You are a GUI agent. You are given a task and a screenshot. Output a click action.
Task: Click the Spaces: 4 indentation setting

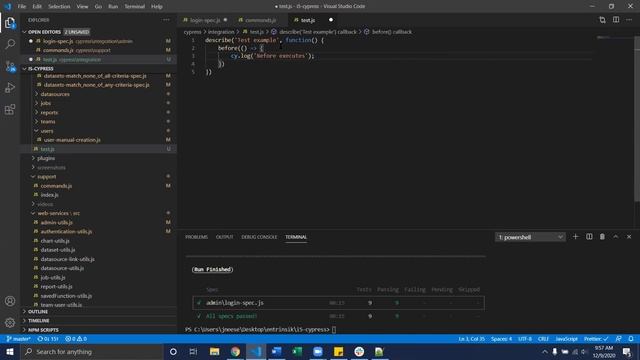coord(501,339)
